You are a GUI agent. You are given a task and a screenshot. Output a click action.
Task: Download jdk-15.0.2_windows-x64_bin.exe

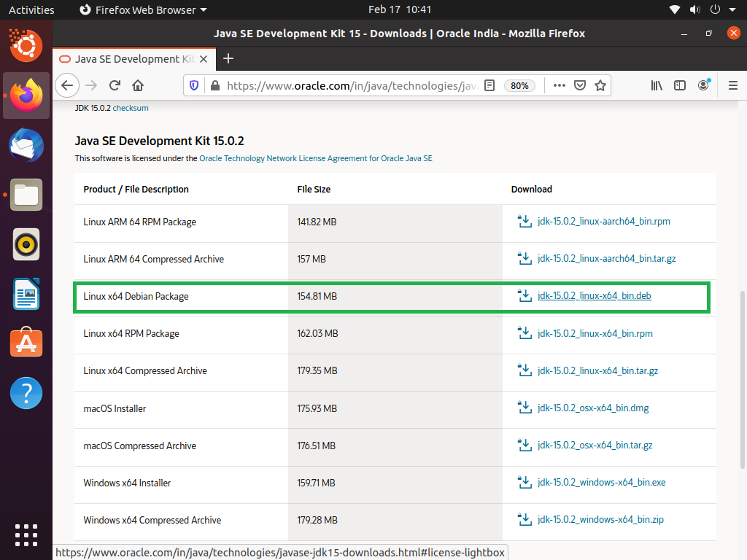[x=602, y=483]
